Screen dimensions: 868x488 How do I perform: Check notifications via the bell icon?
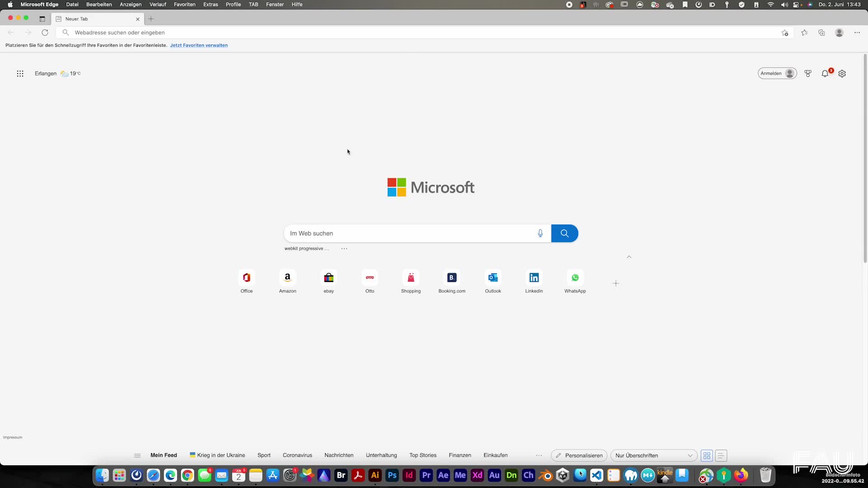[x=825, y=74]
